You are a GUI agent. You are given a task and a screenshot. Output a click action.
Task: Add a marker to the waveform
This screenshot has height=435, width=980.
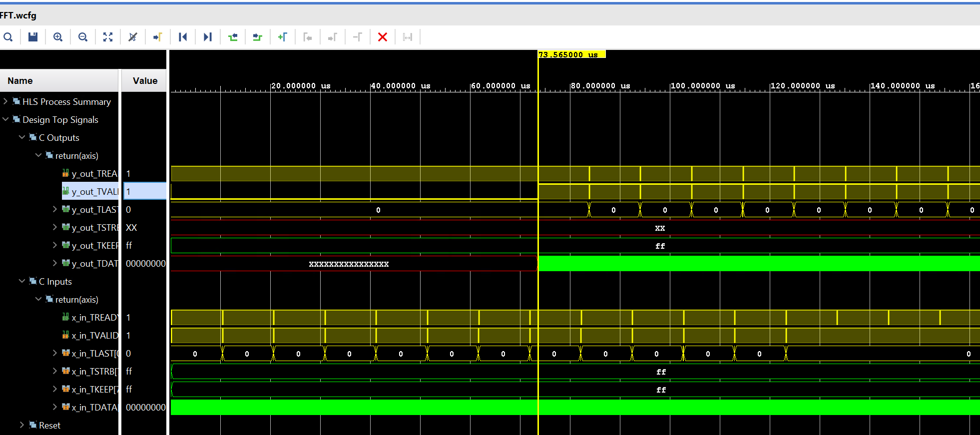(283, 37)
